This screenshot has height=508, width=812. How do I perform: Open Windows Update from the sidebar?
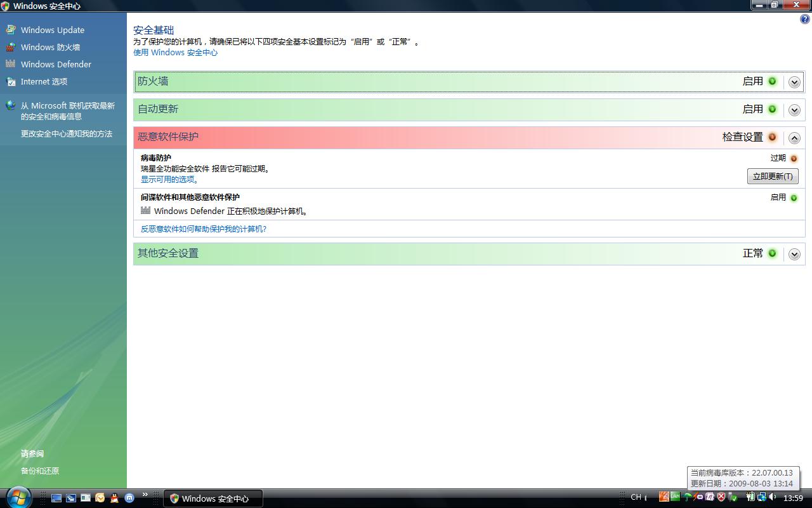pos(52,30)
